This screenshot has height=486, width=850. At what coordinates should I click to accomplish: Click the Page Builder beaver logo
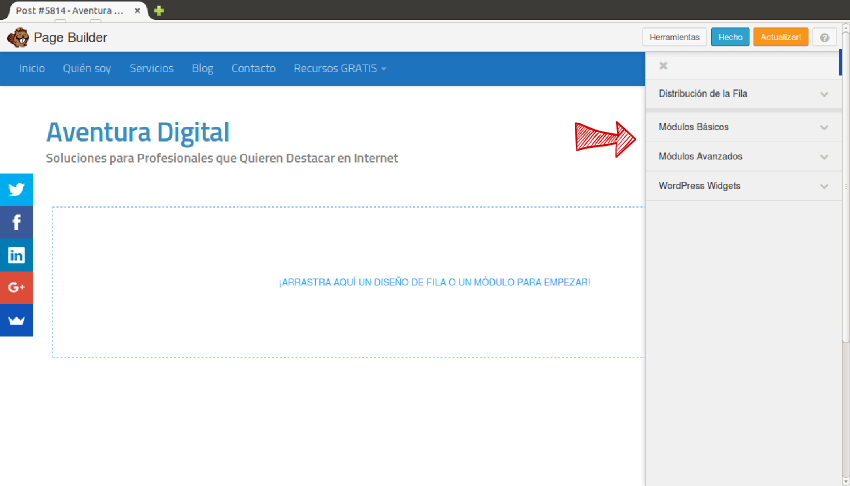click(18, 38)
